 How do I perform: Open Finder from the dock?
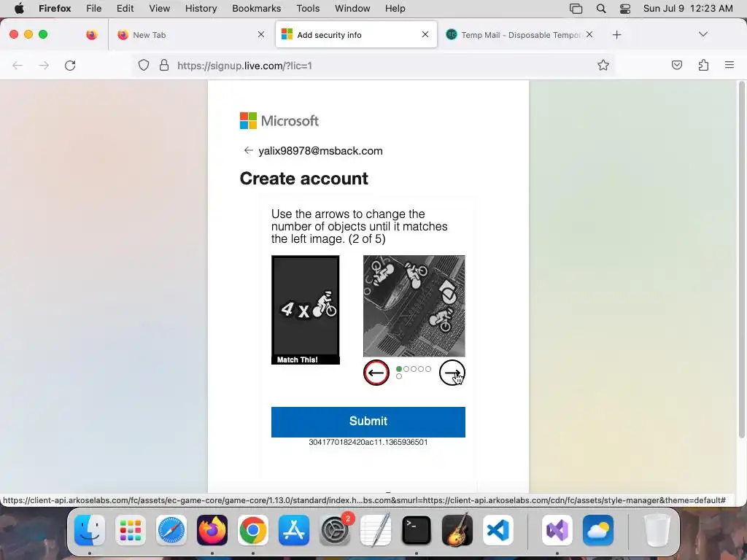click(90, 530)
